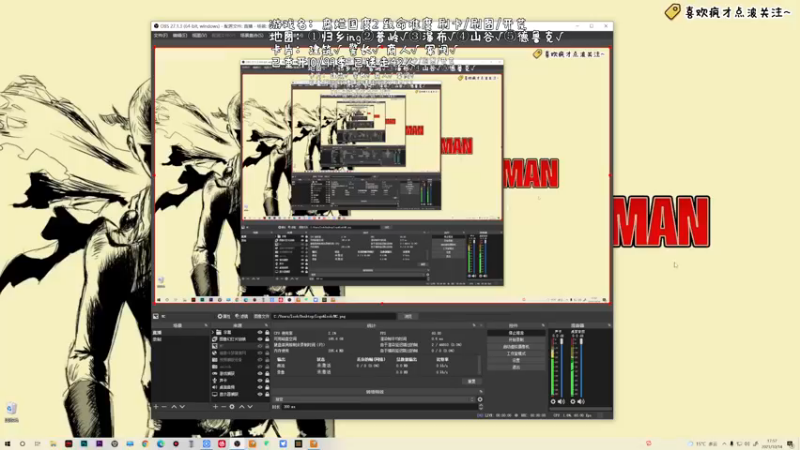Open the Windows Start menu
The image size is (800, 450).
coord(7,444)
